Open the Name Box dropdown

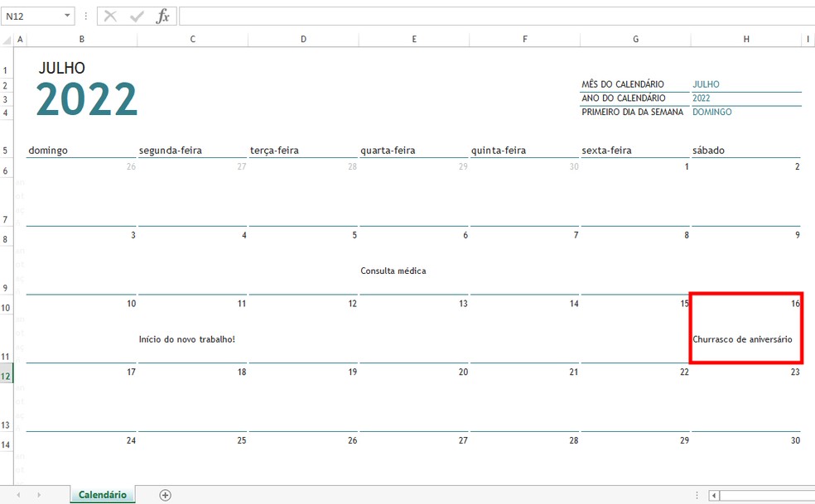68,15
